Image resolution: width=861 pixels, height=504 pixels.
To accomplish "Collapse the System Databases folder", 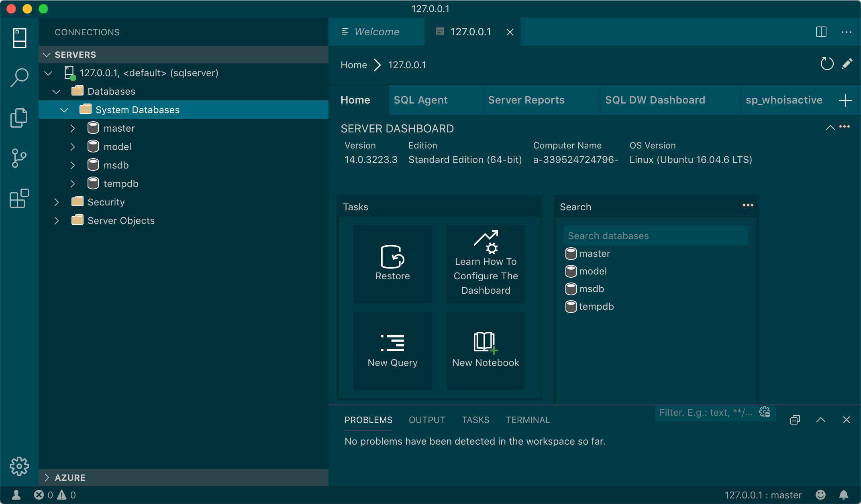I will coord(64,110).
